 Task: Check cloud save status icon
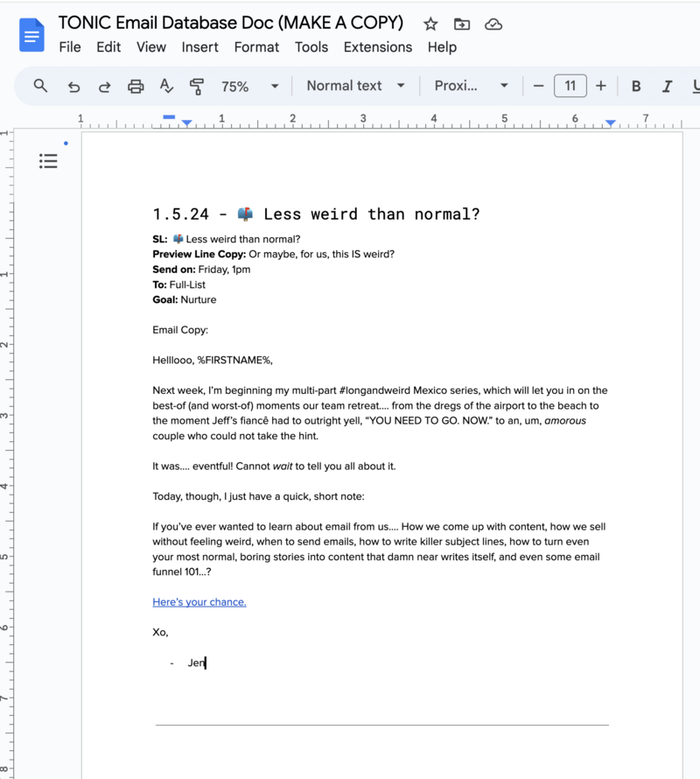pyautogui.click(x=493, y=24)
